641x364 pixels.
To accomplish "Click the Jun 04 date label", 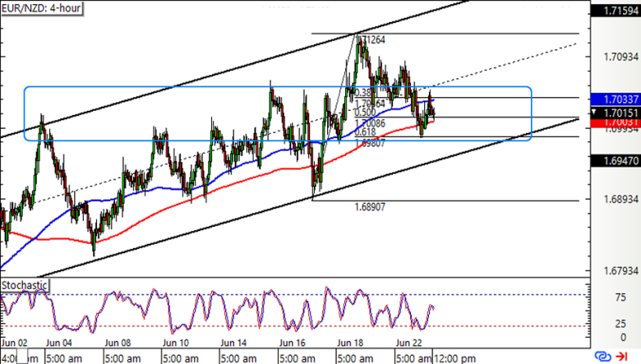I will (x=59, y=343).
